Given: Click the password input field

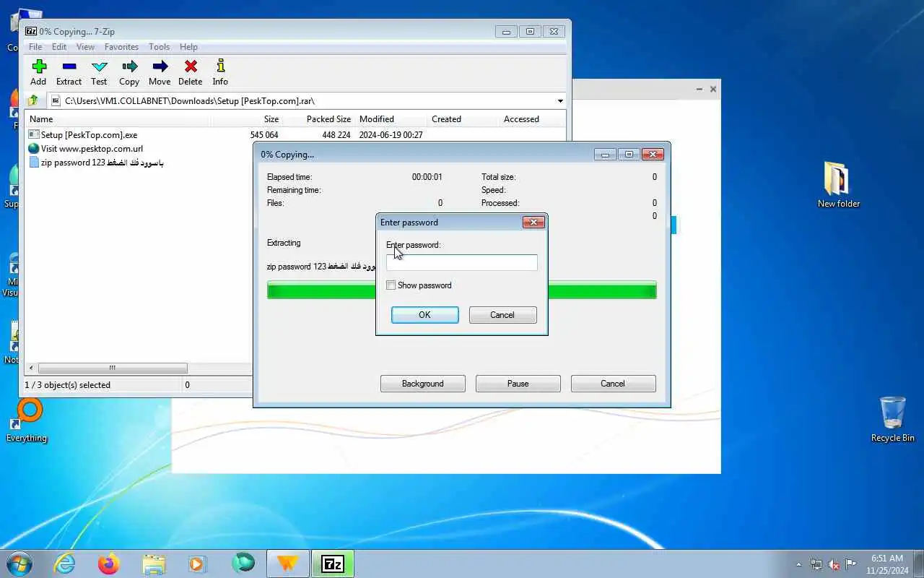Looking at the screenshot, I should click(x=462, y=263).
